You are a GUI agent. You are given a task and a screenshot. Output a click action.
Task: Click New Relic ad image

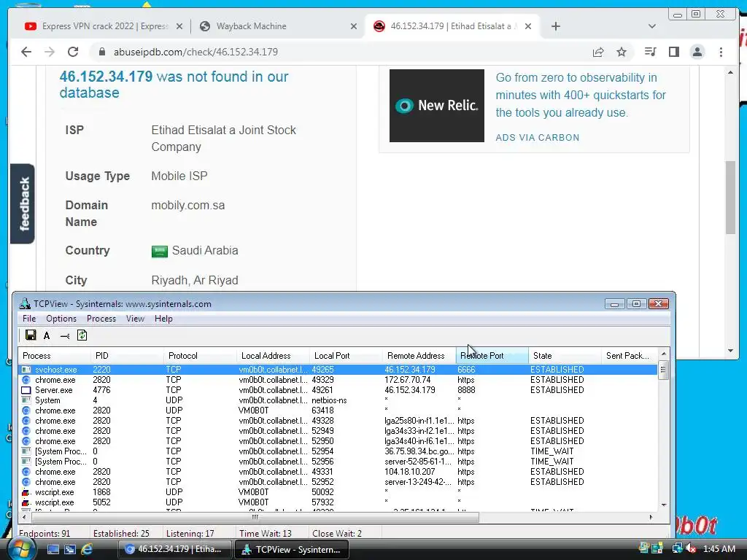[x=437, y=106]
